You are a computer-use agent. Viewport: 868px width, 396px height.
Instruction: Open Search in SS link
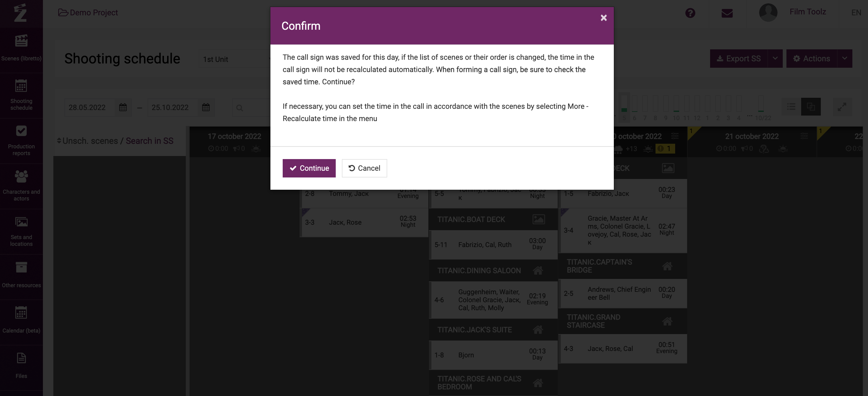(x=149, y=141)
